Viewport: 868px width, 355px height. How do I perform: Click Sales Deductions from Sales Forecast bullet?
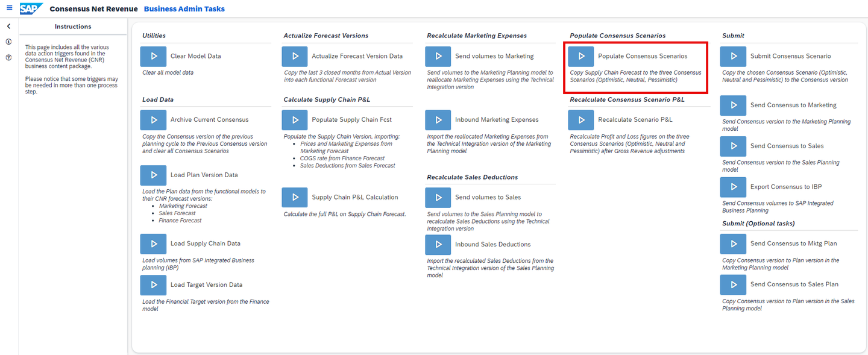pyautogui.click(x=348, y=166)
